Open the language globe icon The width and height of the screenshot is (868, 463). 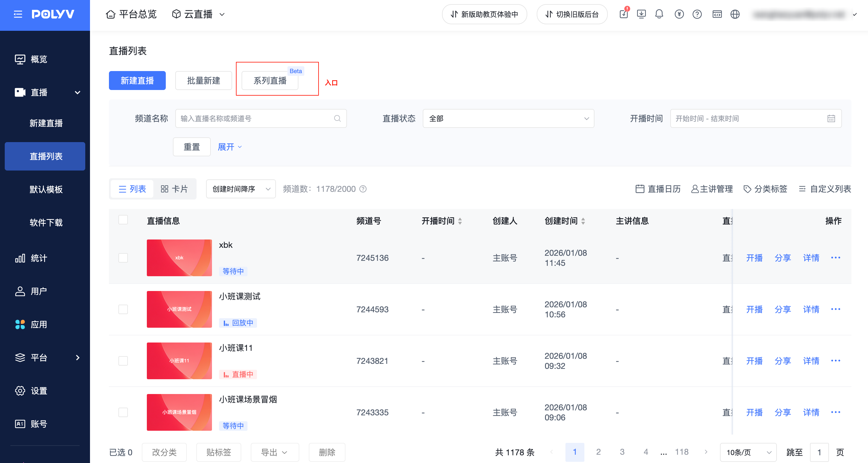point(735,14)
